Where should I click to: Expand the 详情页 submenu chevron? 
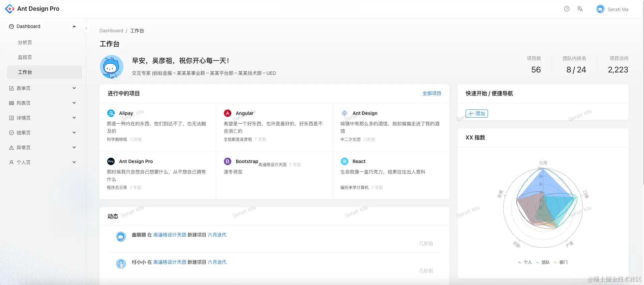coord(74,118)
